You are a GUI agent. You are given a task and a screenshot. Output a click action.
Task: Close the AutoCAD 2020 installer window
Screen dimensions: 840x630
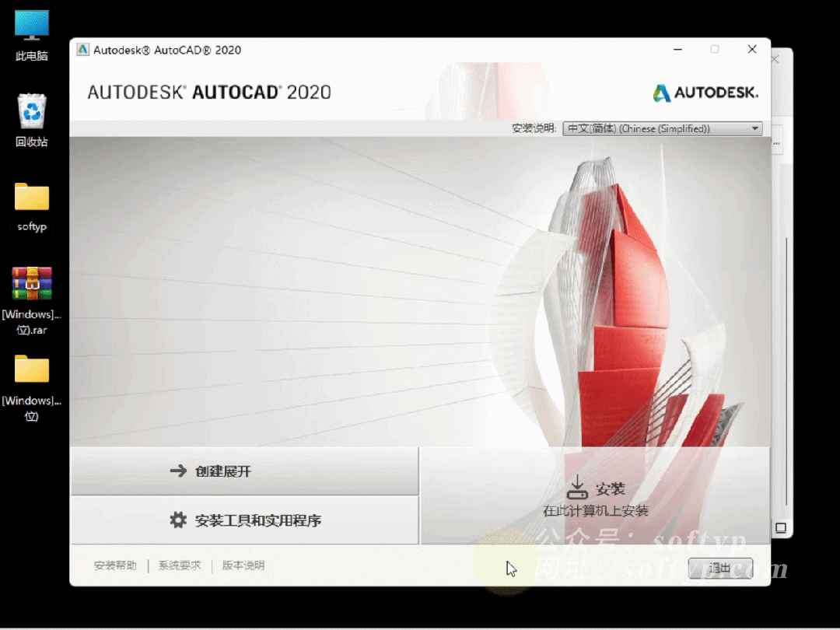tap(752, 49)
